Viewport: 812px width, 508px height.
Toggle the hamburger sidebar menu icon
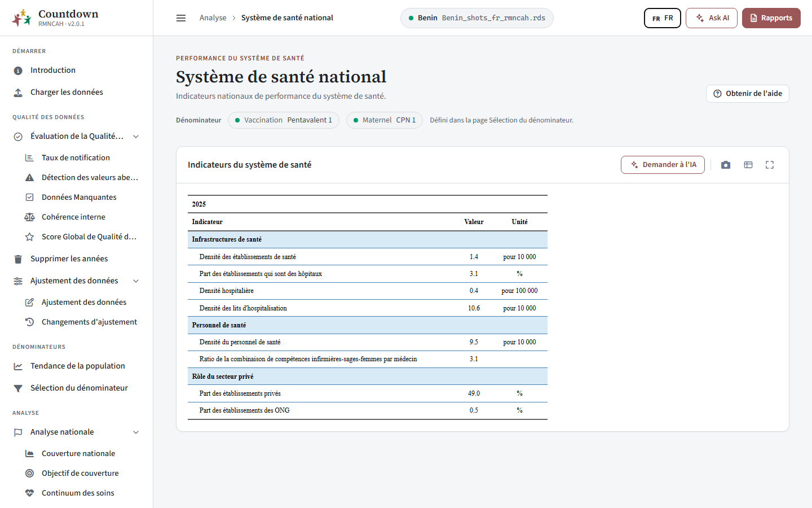[181, 18]
